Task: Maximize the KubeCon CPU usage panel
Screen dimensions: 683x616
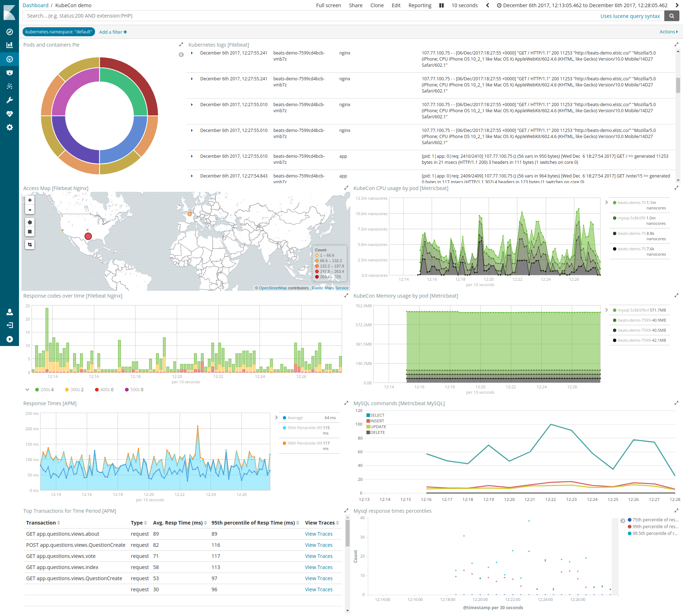Action: pos(677,188)
